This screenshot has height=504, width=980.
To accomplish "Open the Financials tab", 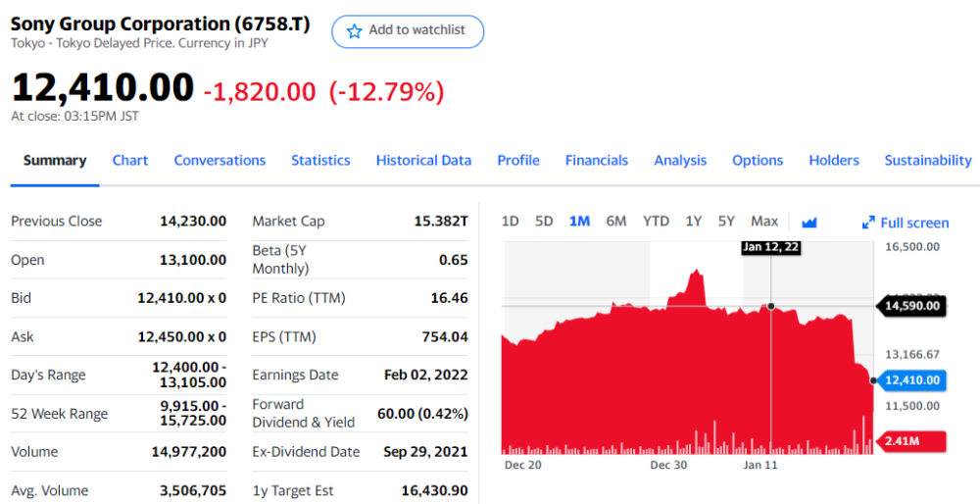I will point(597,161).
